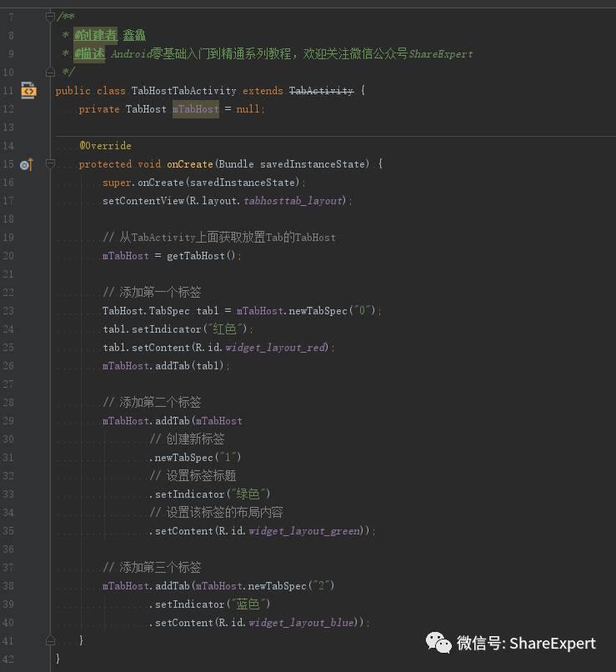
Task: Click tabhosttab_layout resource reference
Action: (x=293, y=201)
